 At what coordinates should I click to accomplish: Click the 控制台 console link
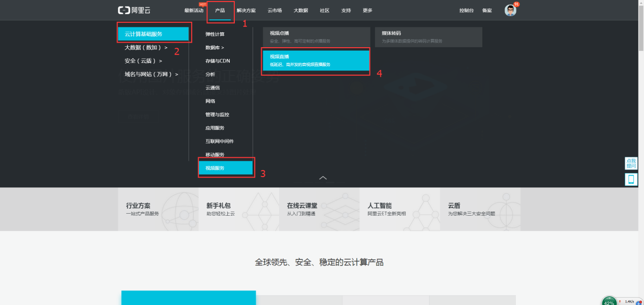[x=466, y=11]
